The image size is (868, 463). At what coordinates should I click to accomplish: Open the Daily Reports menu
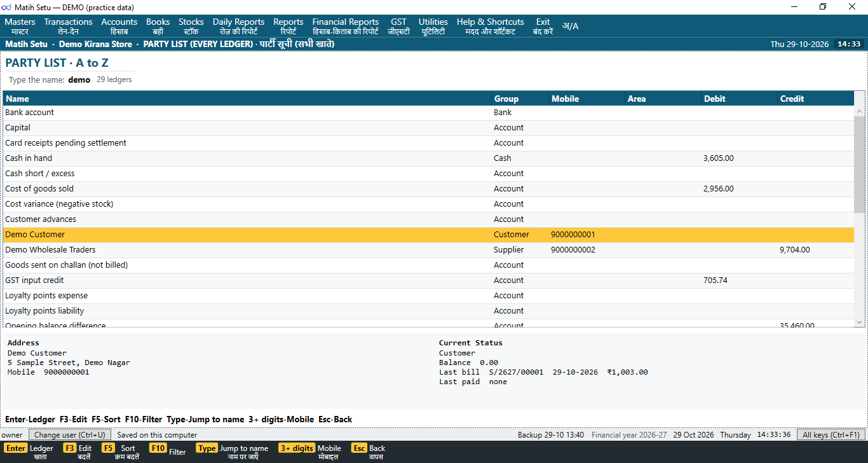point(238,26)
